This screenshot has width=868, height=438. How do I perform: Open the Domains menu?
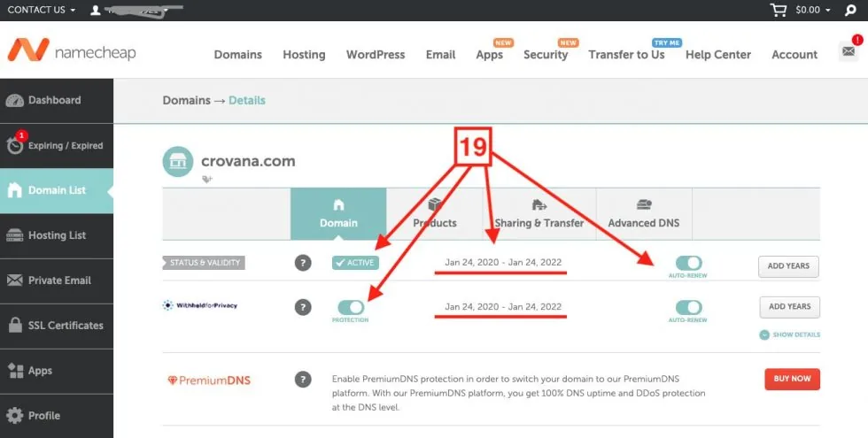pyautogui.click(x=238, y=55)
